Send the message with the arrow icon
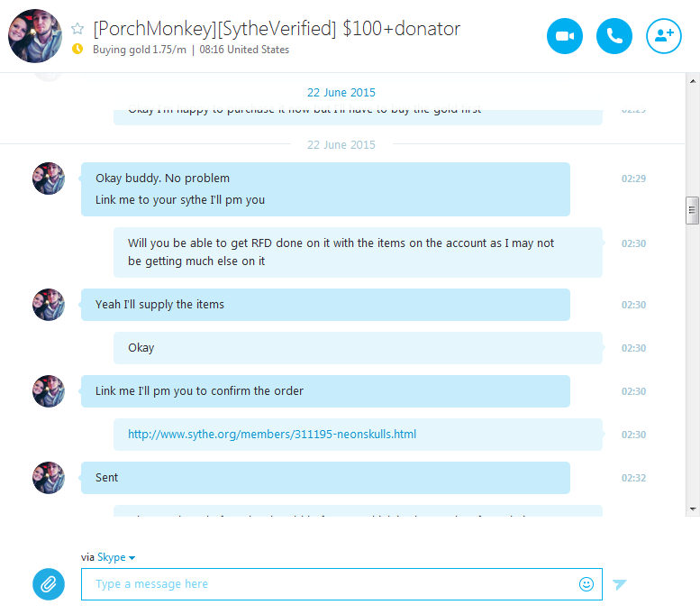This screenshot has width=700, height=614. pyautogui.click(x=620, y=584)
